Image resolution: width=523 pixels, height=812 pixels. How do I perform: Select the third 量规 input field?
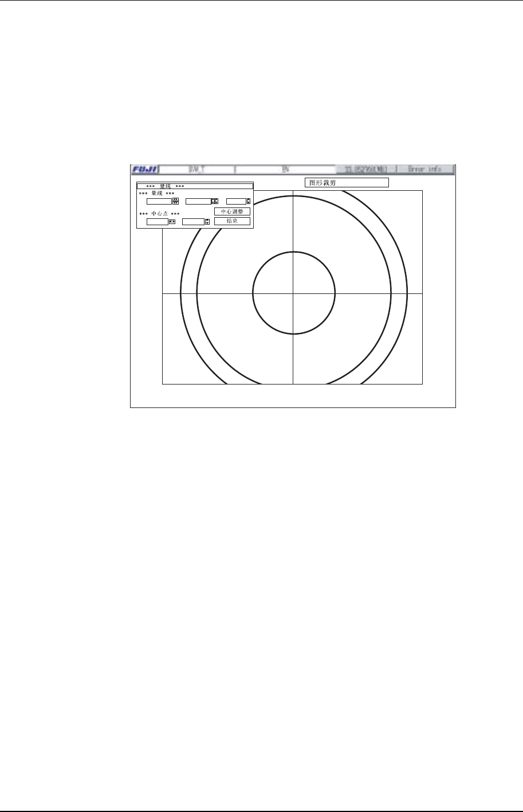click(x=237, y=201)
